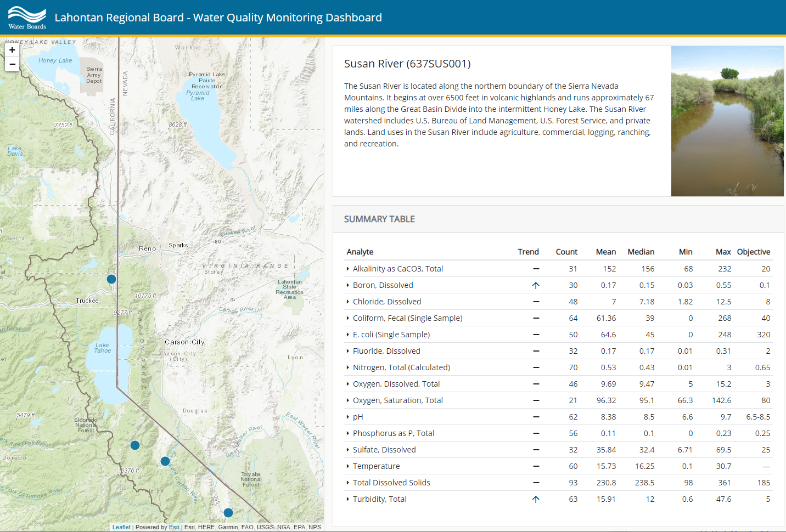
Task: Click the Water Boards logo
Action: pos(27,18)
